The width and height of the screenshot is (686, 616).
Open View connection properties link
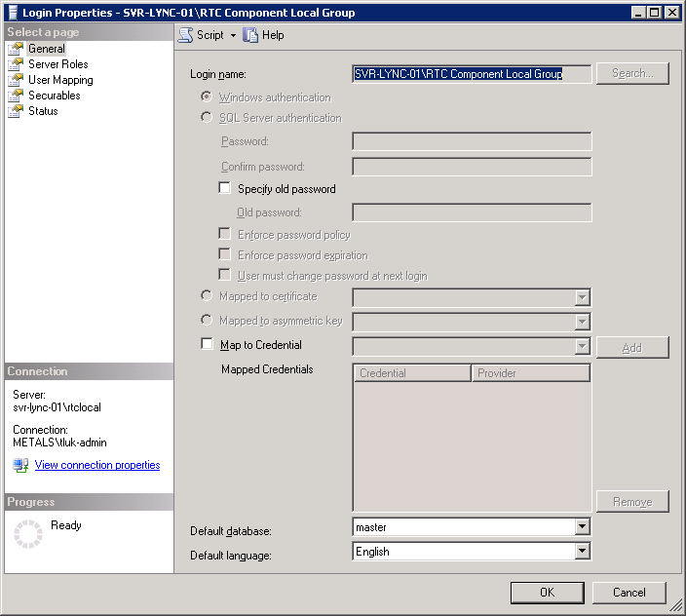(x=97, y=465)
